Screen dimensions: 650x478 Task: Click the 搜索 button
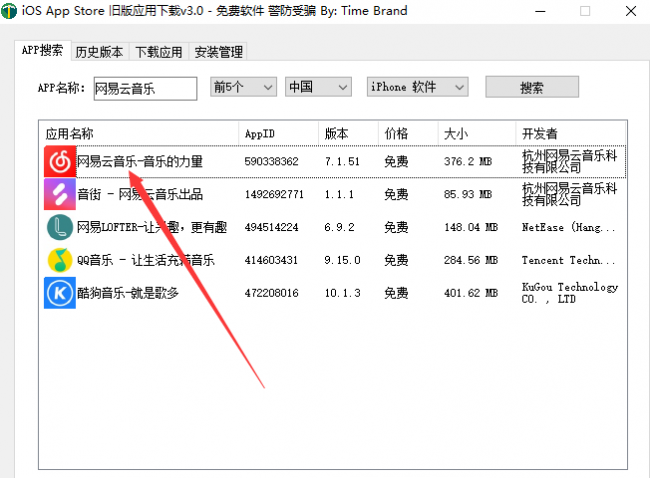(532, 87)
